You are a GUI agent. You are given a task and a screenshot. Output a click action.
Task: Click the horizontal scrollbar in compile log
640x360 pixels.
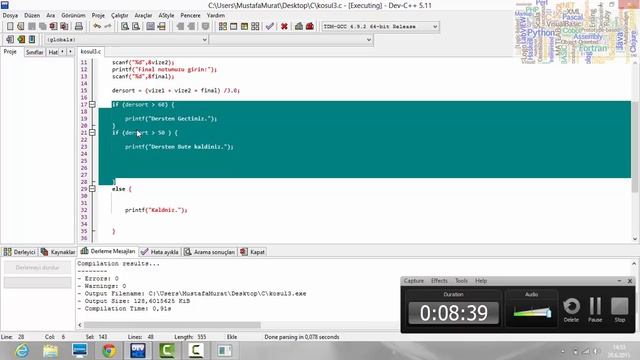172,325
